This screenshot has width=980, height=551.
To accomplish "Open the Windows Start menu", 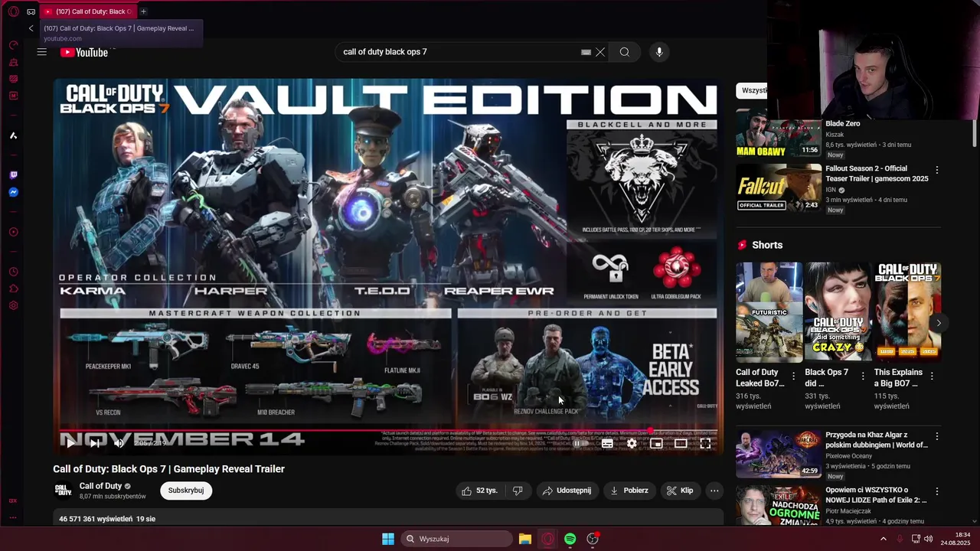I will pyautogui.click(x=388, y=539).
